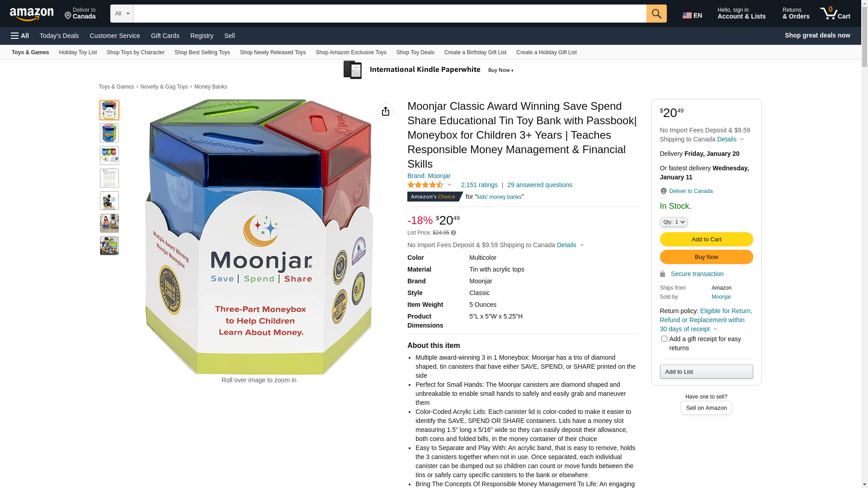The height and width of the screenshot is (488, 868).
Task: Click the language flag EN selector
Action: coord(692,15)
